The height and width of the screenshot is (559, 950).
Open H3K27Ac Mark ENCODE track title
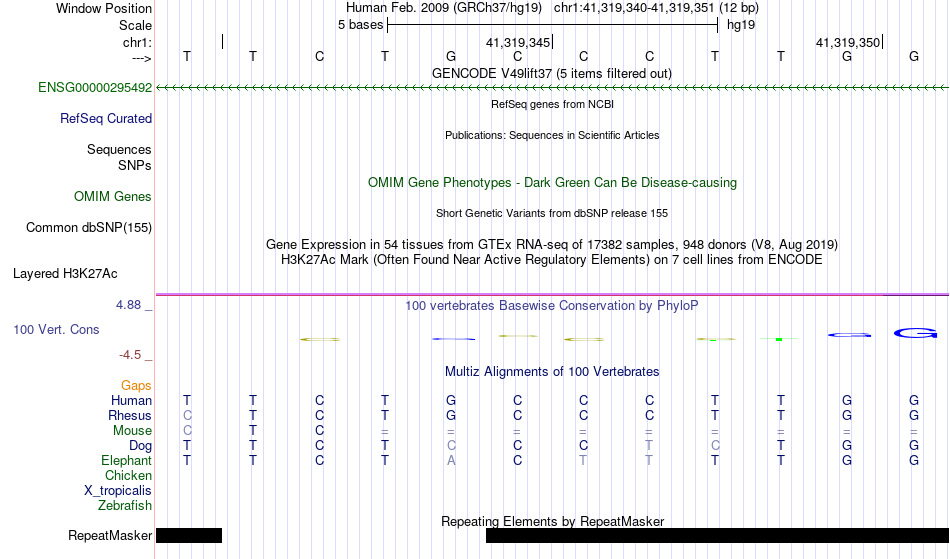(551, 260)
